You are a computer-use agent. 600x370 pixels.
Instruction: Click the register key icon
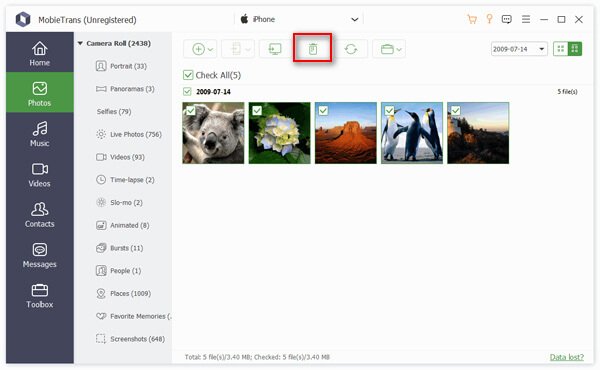coord(489,19)
